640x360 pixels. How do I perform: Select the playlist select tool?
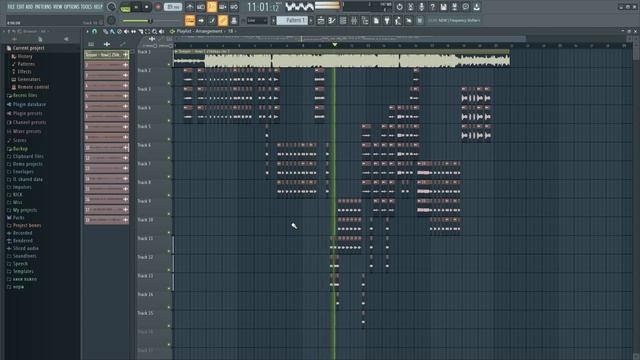coord(147,31)
